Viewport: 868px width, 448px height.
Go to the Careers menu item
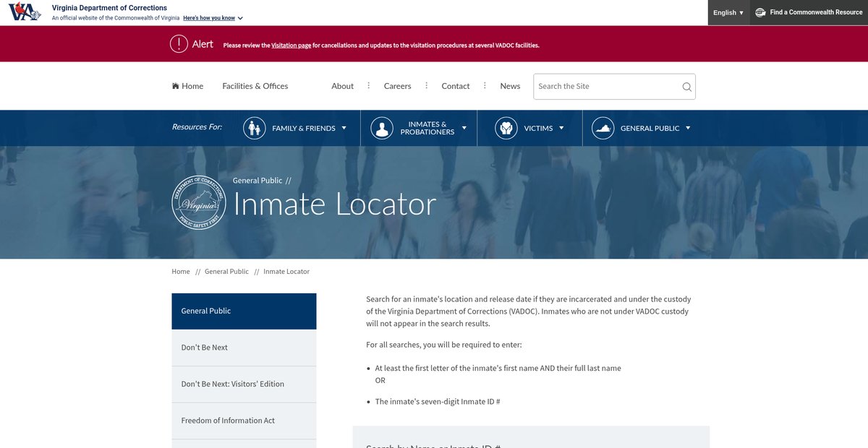397,86
